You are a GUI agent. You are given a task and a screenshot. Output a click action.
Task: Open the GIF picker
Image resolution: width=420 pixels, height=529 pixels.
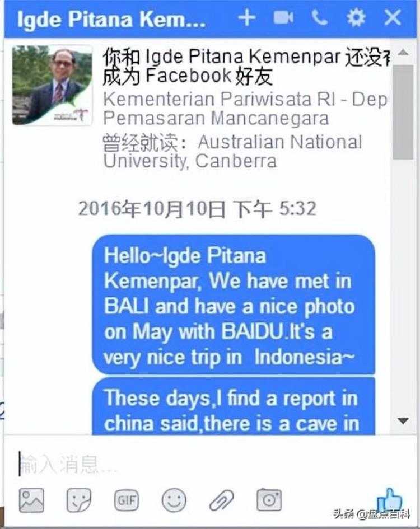click(126, 500)
